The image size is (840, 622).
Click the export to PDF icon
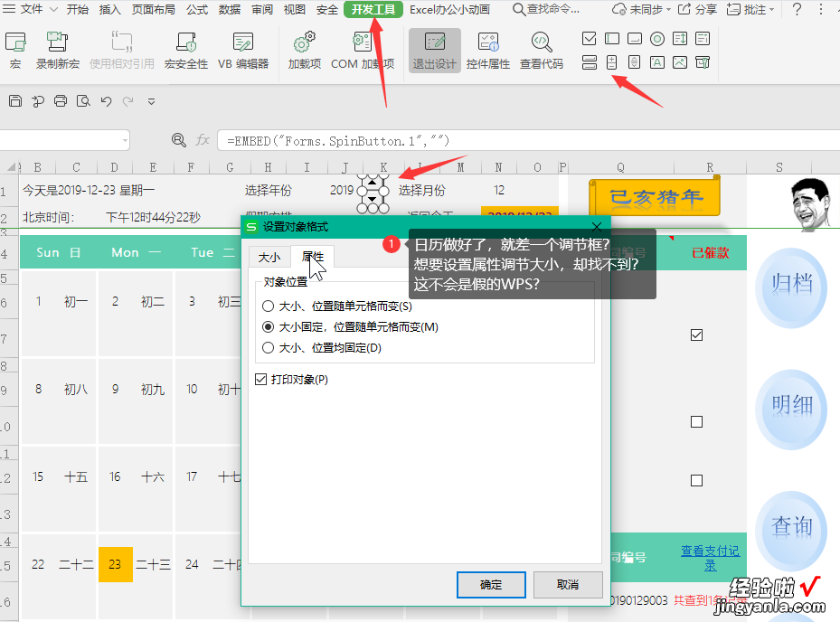click(38, 100)
